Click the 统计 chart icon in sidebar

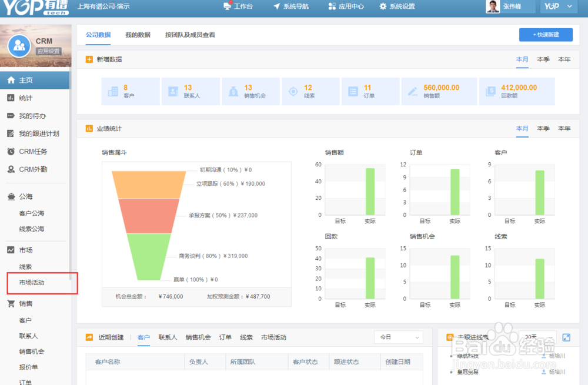11,98
